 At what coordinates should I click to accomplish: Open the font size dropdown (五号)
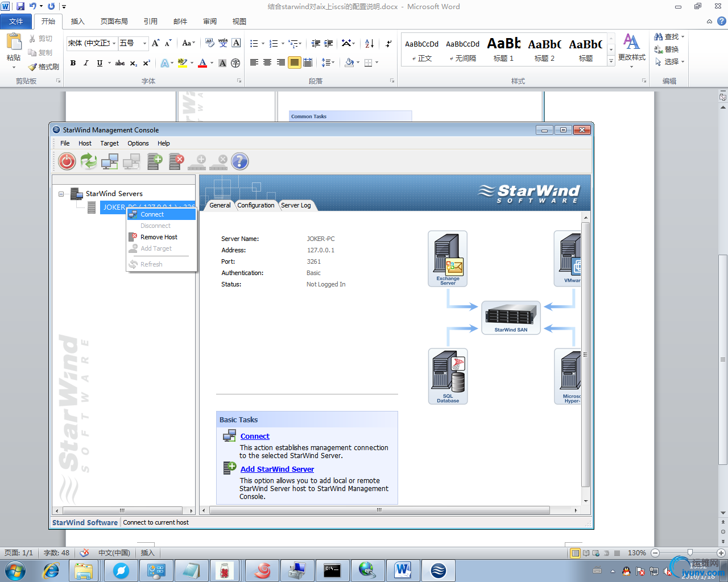click(144, 43)
